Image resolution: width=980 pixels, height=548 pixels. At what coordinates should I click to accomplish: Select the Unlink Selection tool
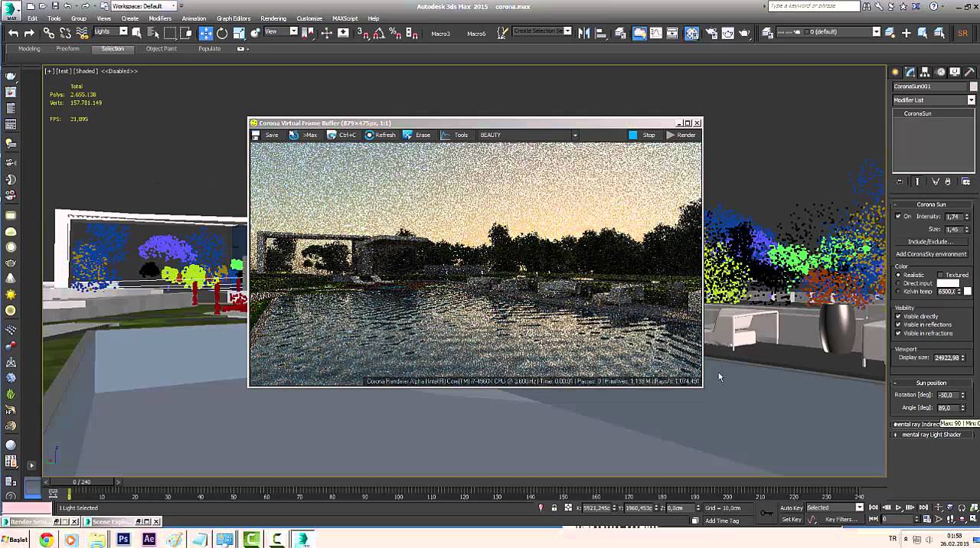click(65, 33)
